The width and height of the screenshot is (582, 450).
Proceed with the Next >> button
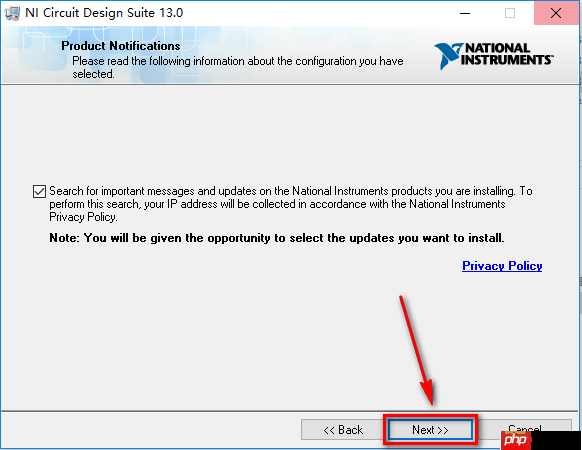pyautogui.click(x=430, y=430)
